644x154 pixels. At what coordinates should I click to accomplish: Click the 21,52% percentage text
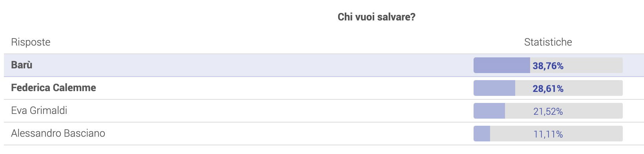pyautogui.click(x=548, y=112)
